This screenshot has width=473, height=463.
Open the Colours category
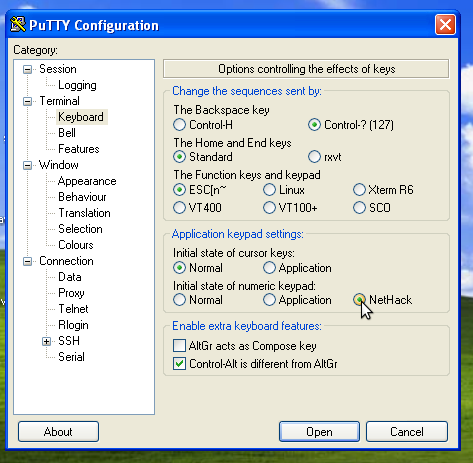pyautogui.click(x=76, y=245)
